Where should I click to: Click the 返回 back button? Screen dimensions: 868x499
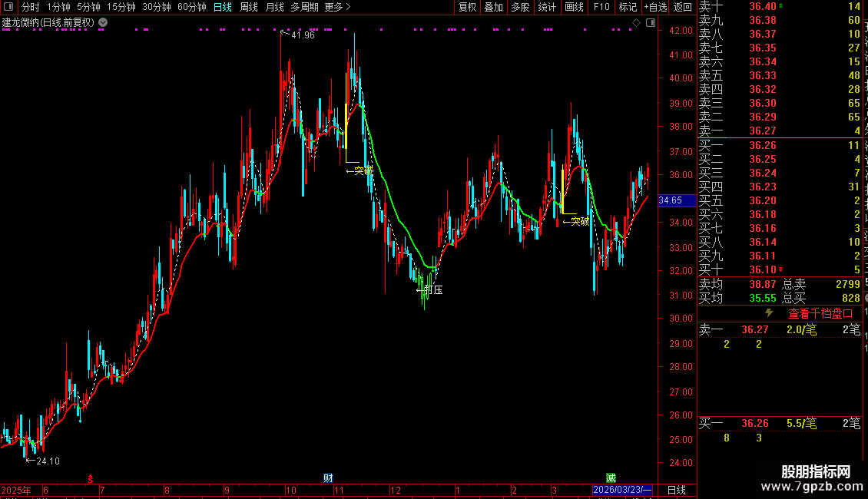click(683, 7)
